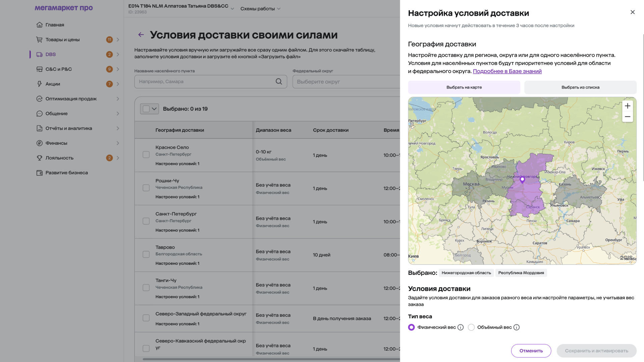Click the search magnifier in settlement field

279,81
